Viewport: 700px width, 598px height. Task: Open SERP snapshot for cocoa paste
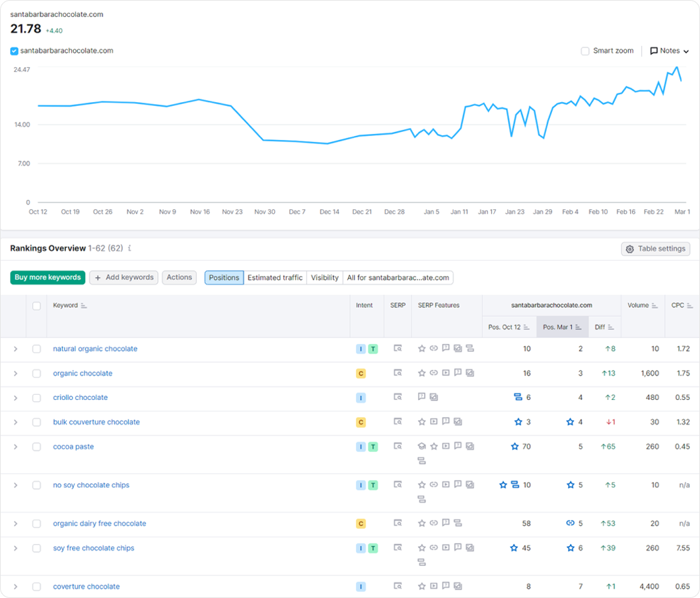397,446
